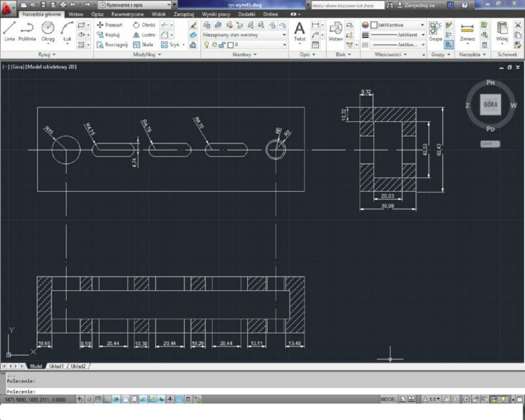Open the quick calculator in Narzędzia panel
Screen dimensions: 525x420
[484, 45]
